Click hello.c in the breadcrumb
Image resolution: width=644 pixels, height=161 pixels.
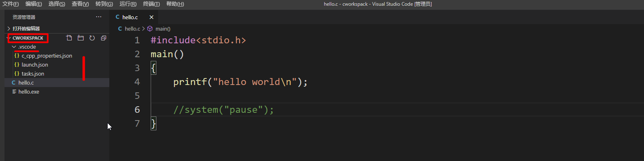[132, 29]
